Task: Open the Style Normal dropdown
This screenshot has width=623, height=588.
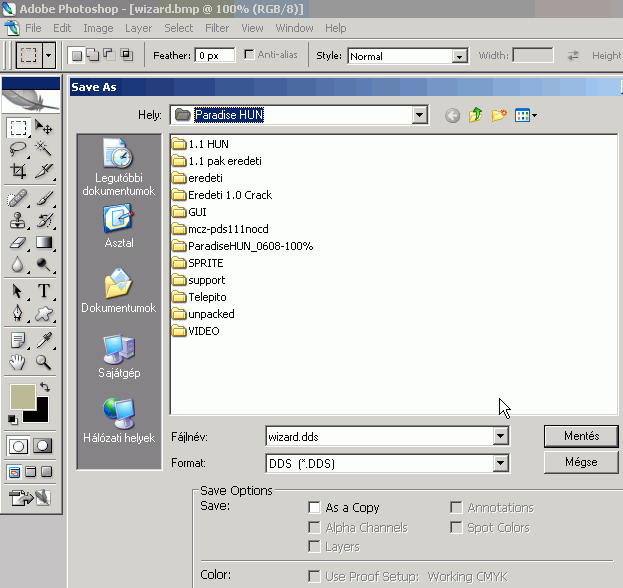Action: (459, 56)
